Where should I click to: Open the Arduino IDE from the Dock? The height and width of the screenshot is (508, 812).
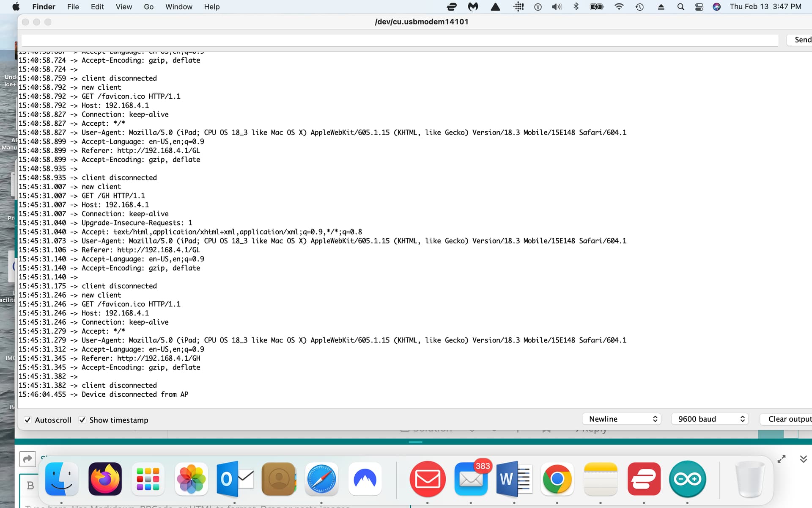(x=687, y=479)
